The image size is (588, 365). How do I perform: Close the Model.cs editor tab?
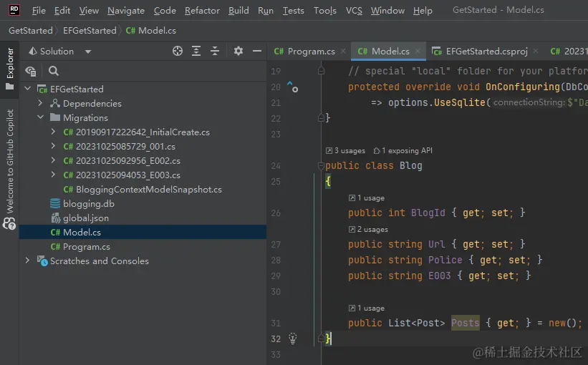(418, 51)
